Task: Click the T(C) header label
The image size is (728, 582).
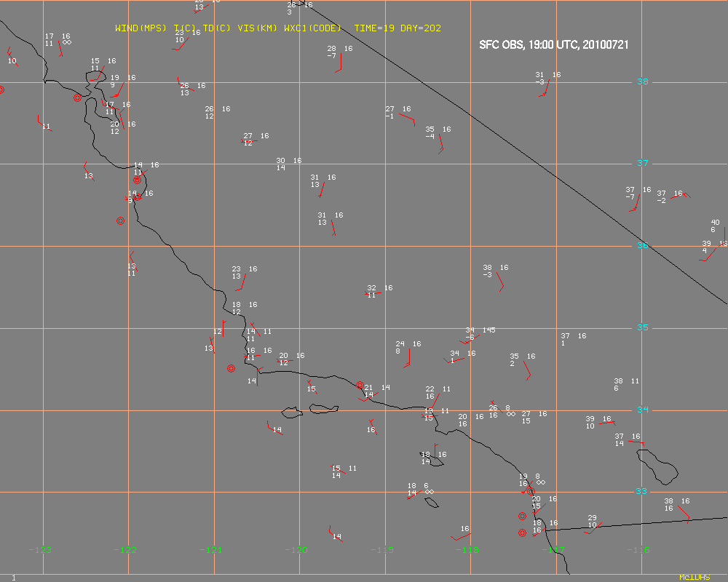Action: (x=185, y=28)
